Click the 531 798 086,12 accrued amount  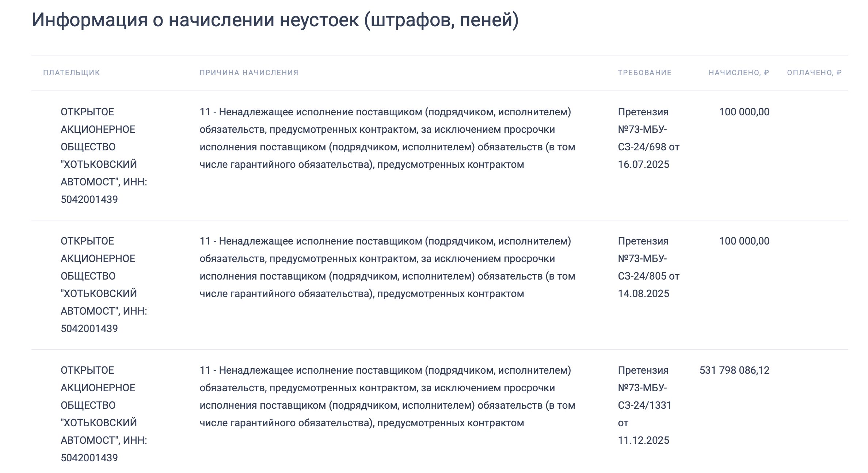coord(734,370)
